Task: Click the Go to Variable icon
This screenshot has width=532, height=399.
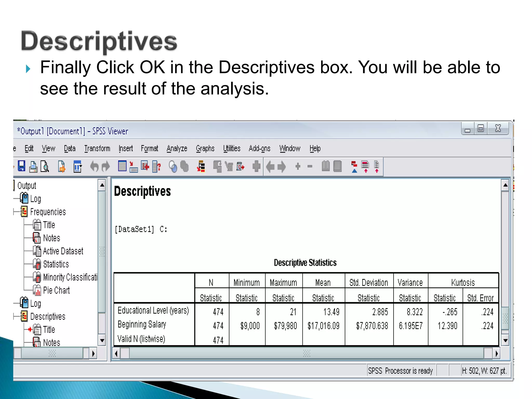Action: pyautogui.click(x=145, y=166)
